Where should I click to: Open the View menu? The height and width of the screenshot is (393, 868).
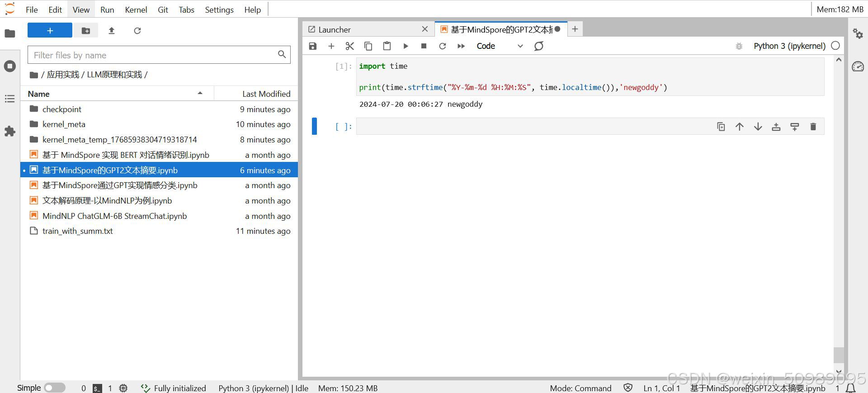tap(81, 9)
